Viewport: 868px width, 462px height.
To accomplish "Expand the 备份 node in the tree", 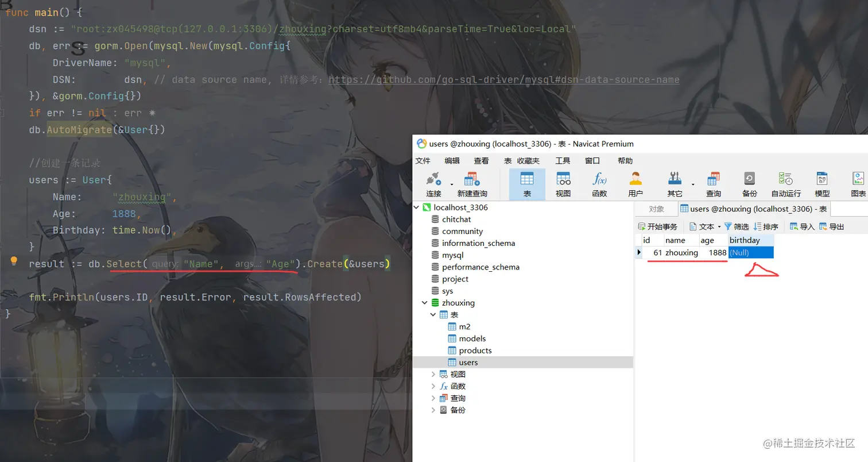I will pos(433,410).
